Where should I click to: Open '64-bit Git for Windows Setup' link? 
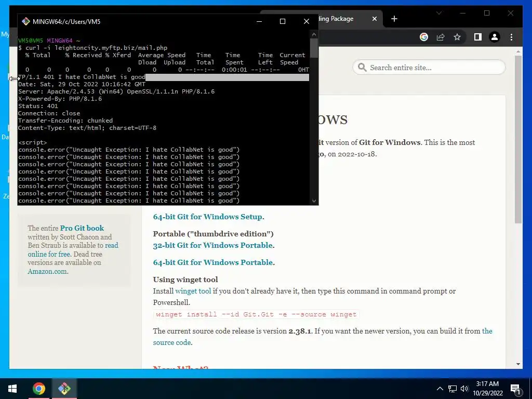click(x=208, y=217)
